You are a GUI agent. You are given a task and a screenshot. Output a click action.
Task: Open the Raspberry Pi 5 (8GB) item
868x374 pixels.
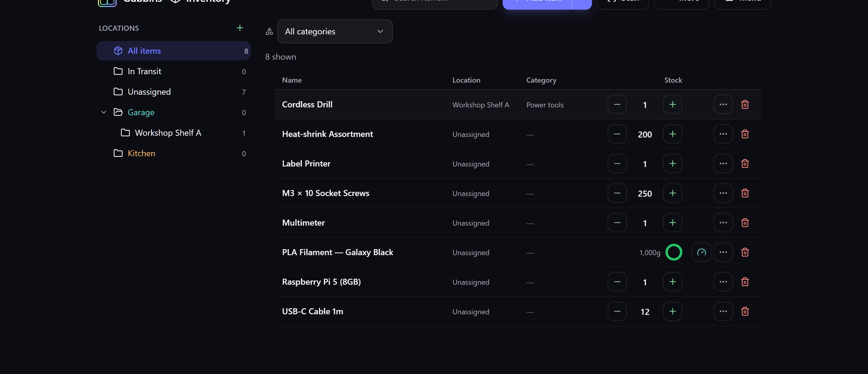tap(321, 282)
